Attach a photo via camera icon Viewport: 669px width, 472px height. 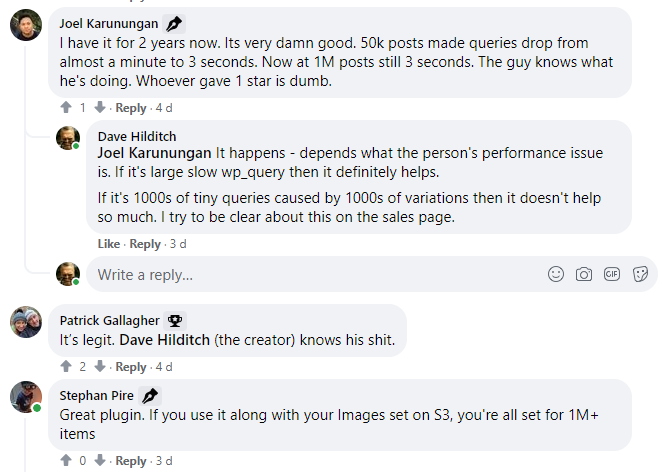(x=584, y=274)
